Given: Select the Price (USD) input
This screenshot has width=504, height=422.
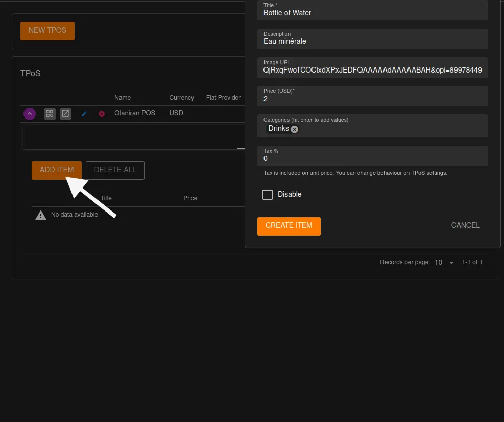Looking at the screenshot, I should point(372,99).
